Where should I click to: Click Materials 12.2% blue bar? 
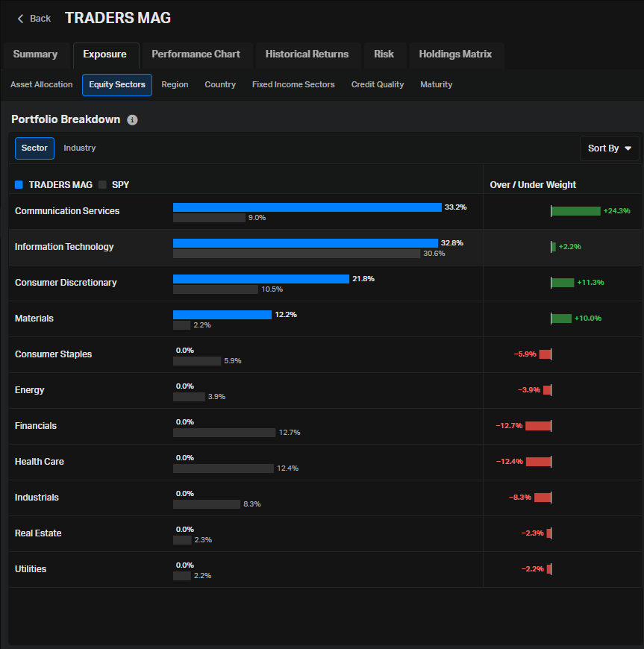click(222, 315)
